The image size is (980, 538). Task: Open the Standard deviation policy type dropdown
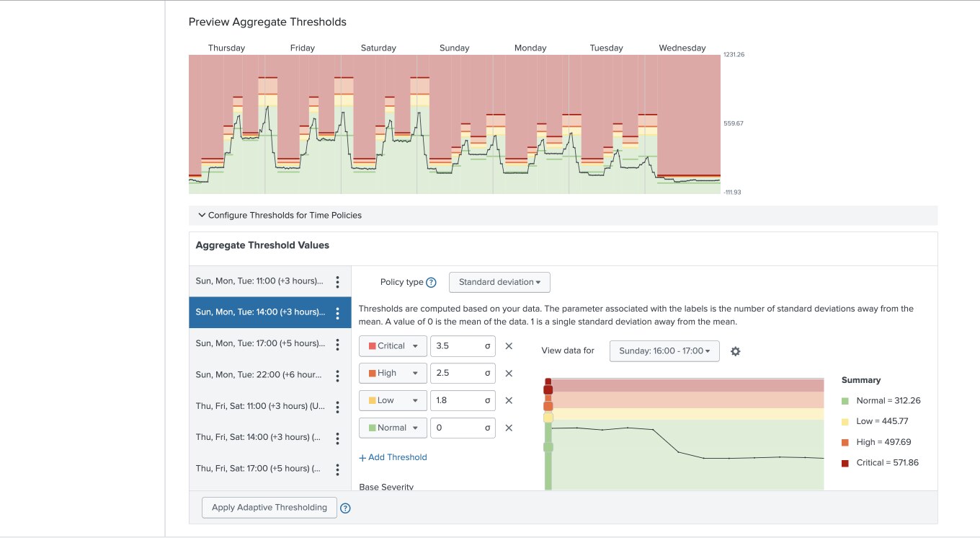point(499,282)
